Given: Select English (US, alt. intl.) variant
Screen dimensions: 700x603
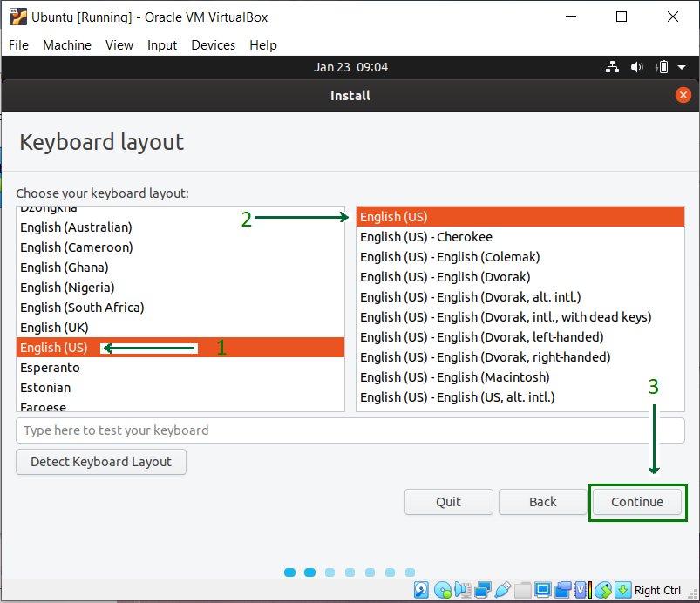Looking at the screenshot, I should click(520, 397).
